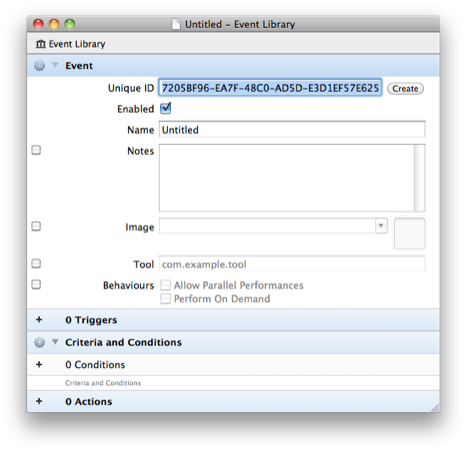Tick the checkbox left of Tool
Viewport: 466px width, 450px height.
36,264
